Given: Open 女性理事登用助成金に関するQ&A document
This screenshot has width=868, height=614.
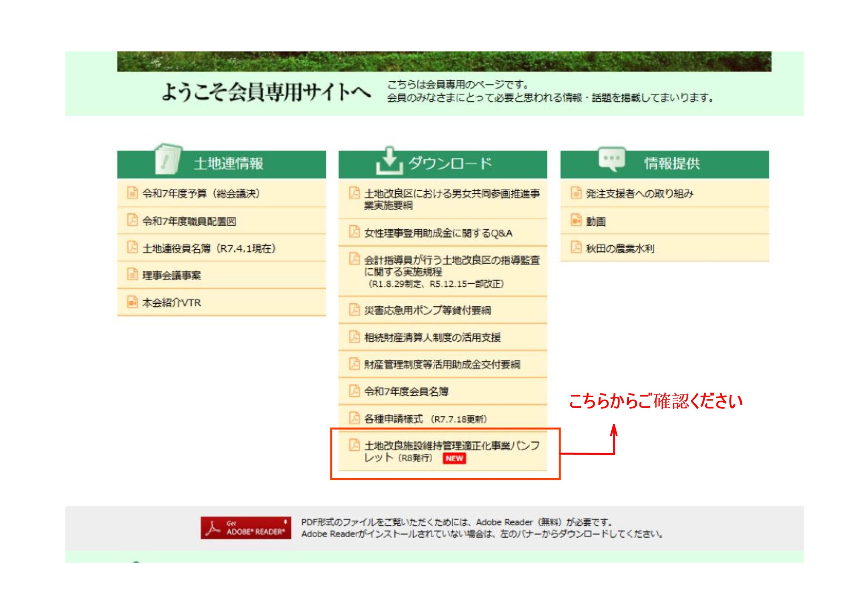Looking at the screenshot, I should tap(438, 233).
